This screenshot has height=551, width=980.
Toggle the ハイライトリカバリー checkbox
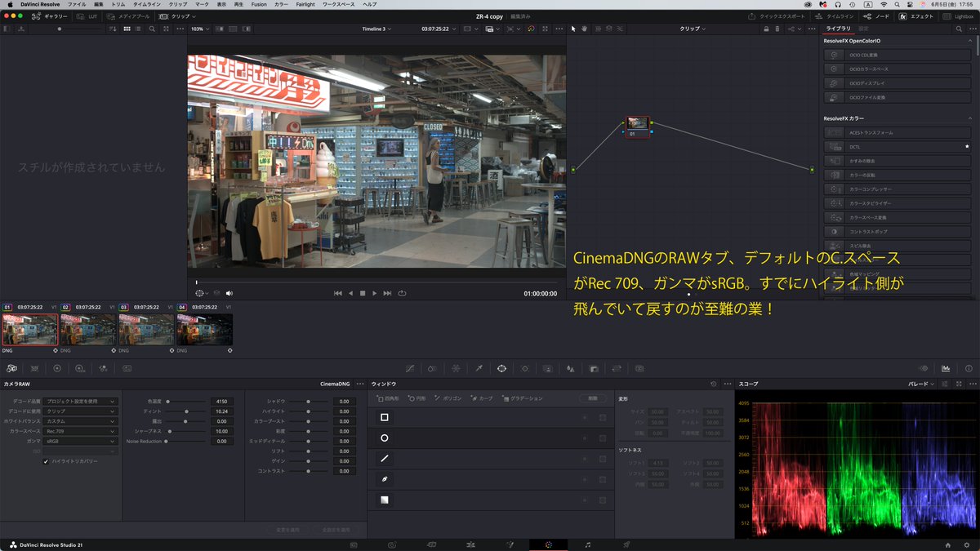tap(46, 461)
